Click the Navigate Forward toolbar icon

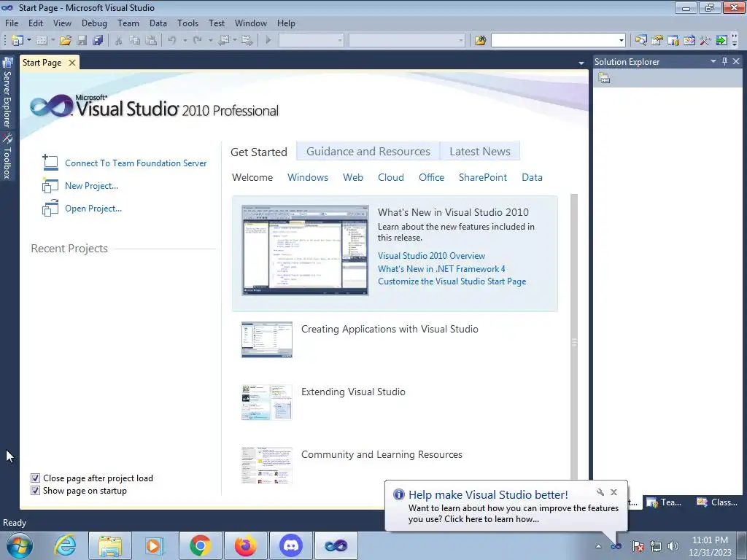tap(247, 41)
